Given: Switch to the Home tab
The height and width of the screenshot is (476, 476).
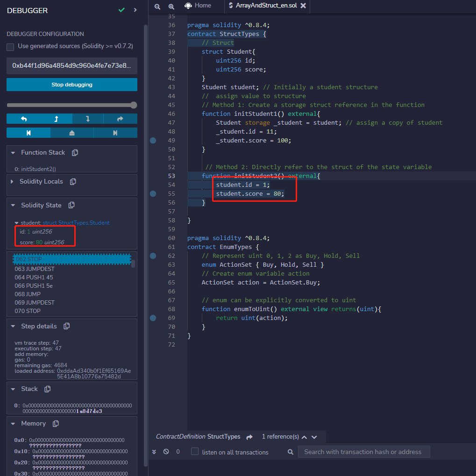Looking at the screenshot, I should [198, 6].
